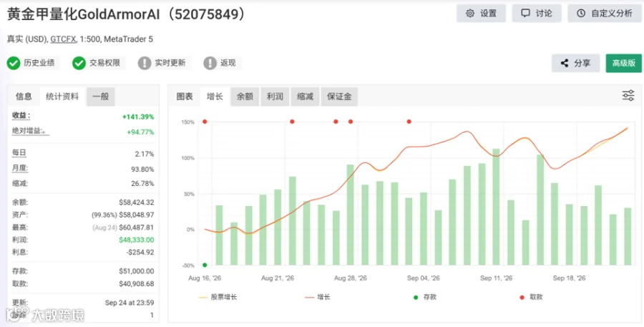This screenshot has height=327, width=644.
Task: Click the 交易权限 green check icon
Action: click(79, 63)
